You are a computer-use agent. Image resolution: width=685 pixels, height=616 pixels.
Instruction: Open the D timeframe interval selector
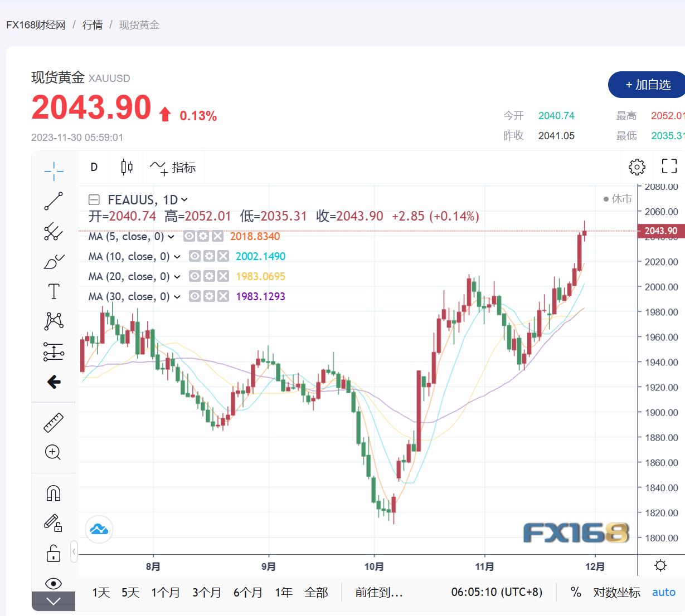pos(94,167)
